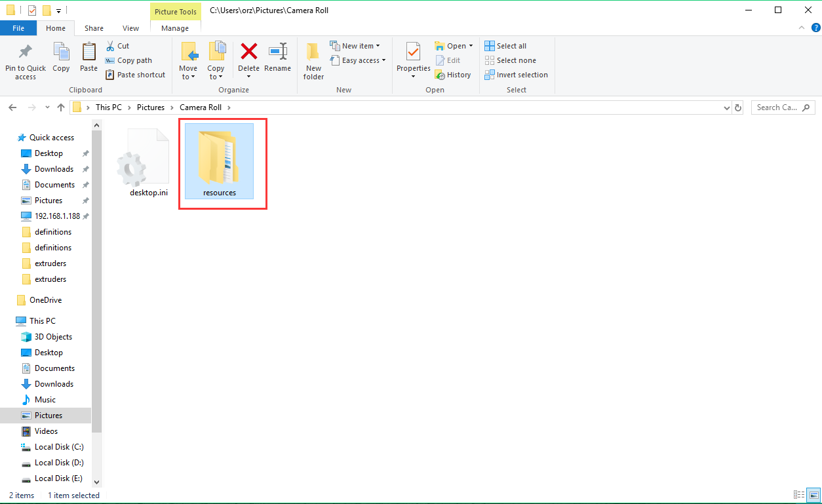Screen dimensions: 822x504
Task: Open Properties of selected item
Action: 413,52
